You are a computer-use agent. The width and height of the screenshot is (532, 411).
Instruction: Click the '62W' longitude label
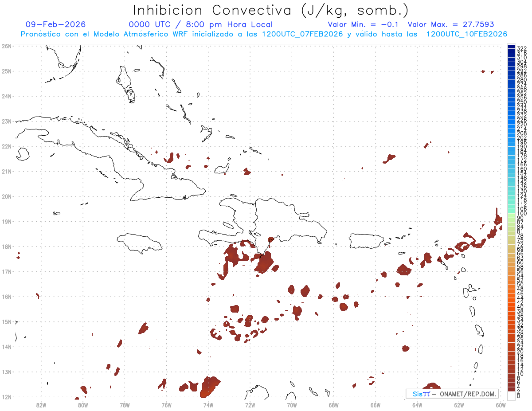pos(459,404)
